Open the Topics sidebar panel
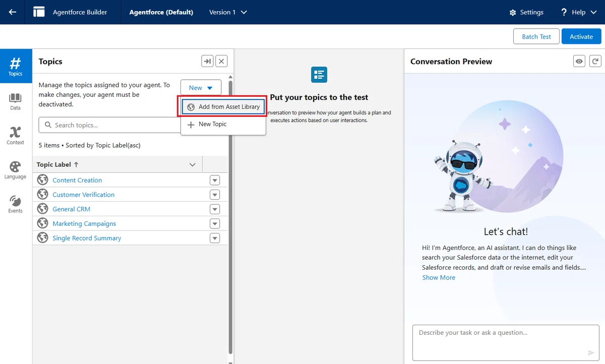This screenshot has width=605, height=364. coord(15,66)
